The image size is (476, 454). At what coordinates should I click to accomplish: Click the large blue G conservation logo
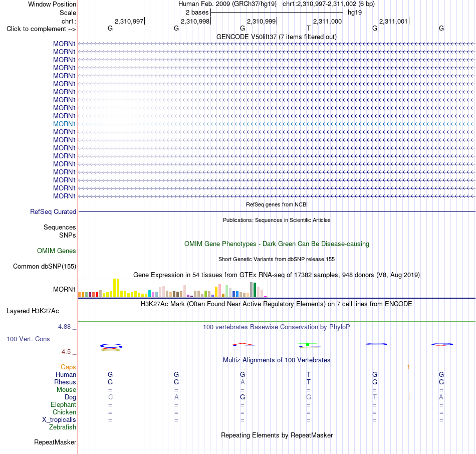pos(111,346)
